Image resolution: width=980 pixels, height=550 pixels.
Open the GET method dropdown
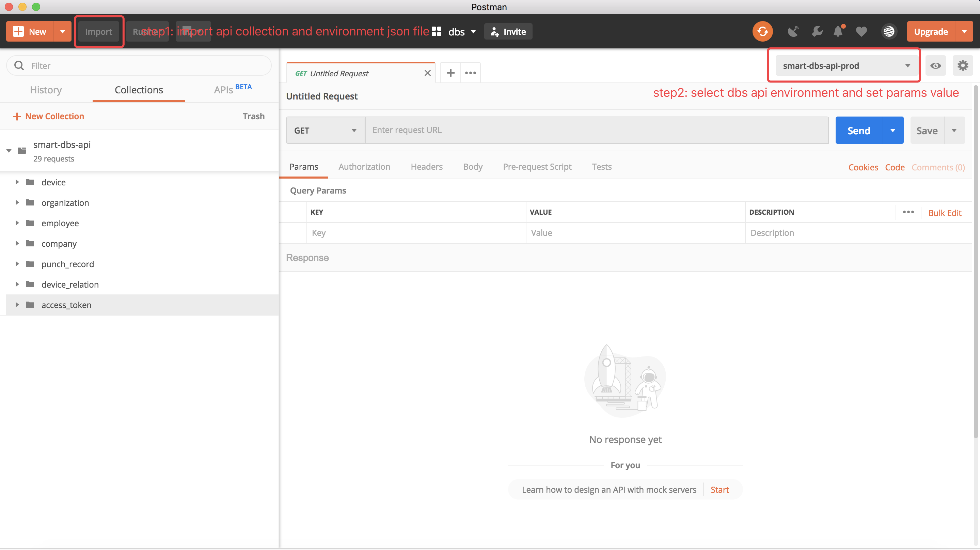tap(326, 130)
